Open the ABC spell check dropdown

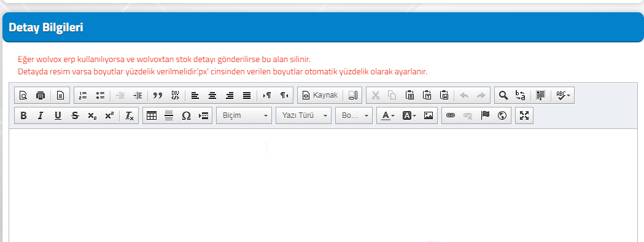pyautogui.click(x=563, y=95)
